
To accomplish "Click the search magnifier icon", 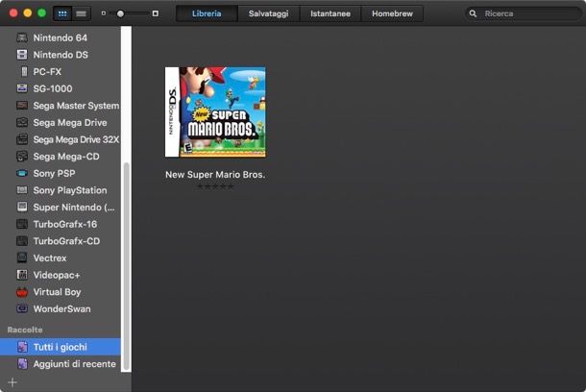I will click(x=473, y=13).
